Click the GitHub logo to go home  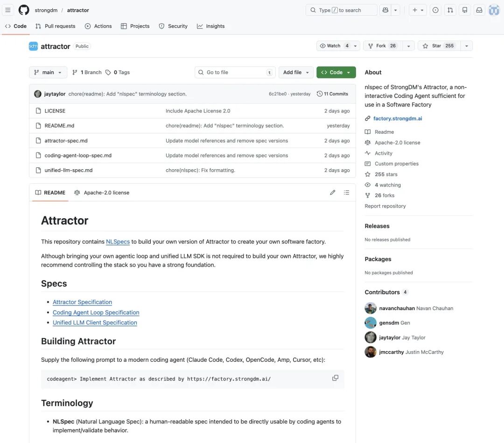(23, 10)
